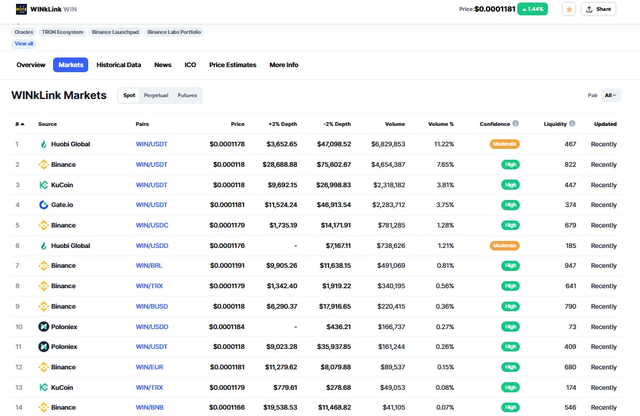Select the Spot market type

point(129,96)
